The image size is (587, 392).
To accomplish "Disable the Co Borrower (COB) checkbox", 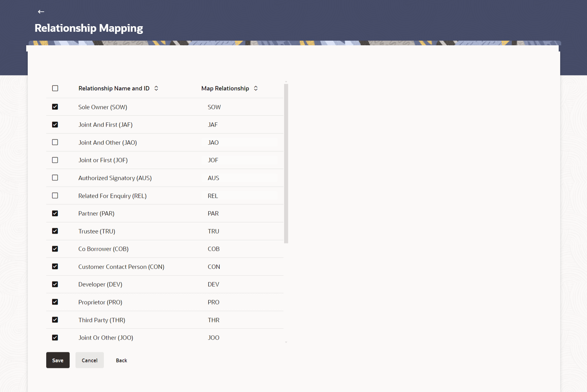I will pyautogui.click(x=55, y=249).
